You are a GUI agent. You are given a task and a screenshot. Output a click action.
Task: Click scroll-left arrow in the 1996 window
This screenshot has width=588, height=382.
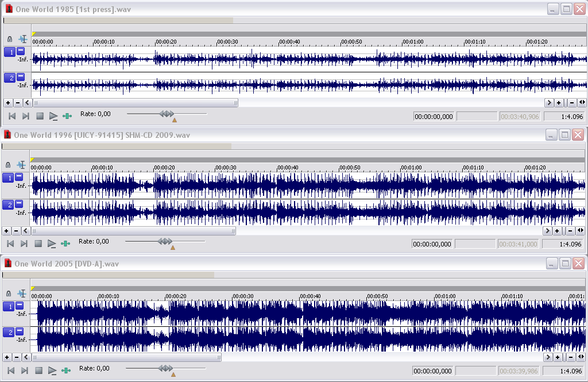(x=26, y=231)
